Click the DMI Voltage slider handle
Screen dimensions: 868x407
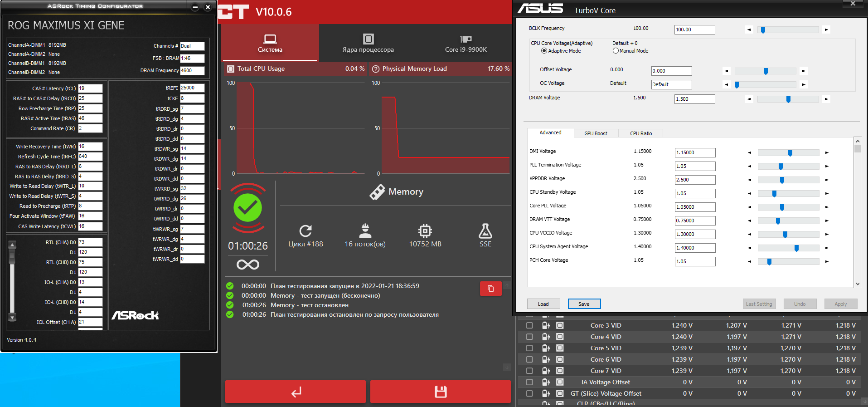790,153
